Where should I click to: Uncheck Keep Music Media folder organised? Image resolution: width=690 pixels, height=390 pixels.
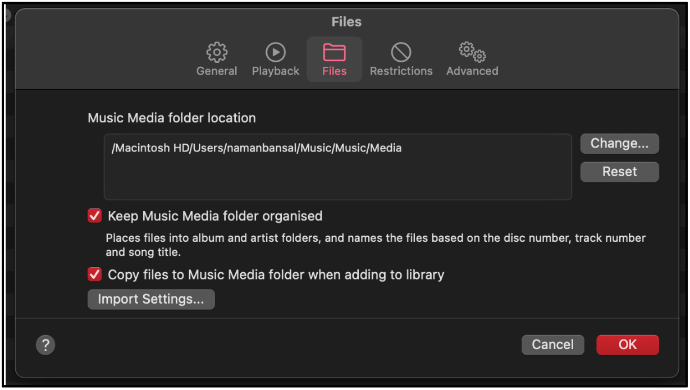point(95,216)
